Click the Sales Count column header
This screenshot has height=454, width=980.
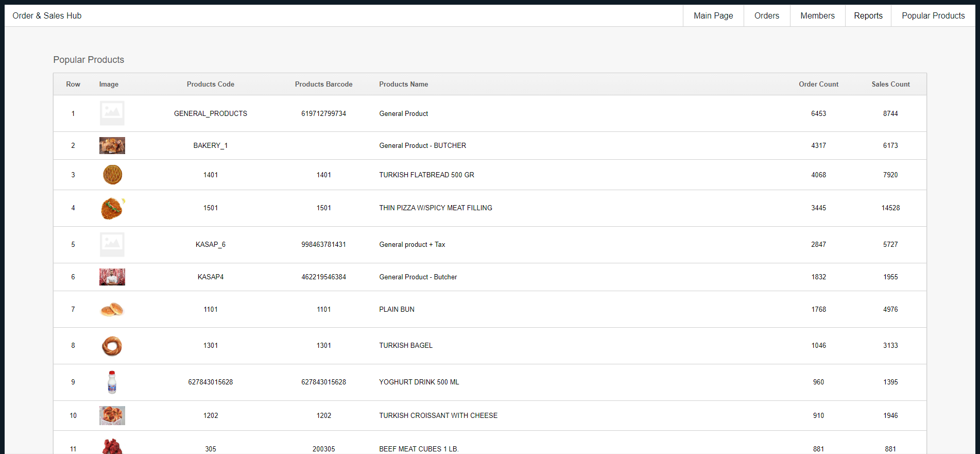tap(891, 84)
